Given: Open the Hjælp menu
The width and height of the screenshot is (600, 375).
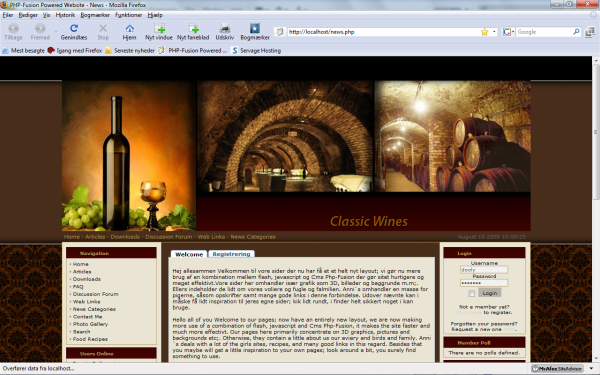Looking at the screenshot, I should 155,15.
